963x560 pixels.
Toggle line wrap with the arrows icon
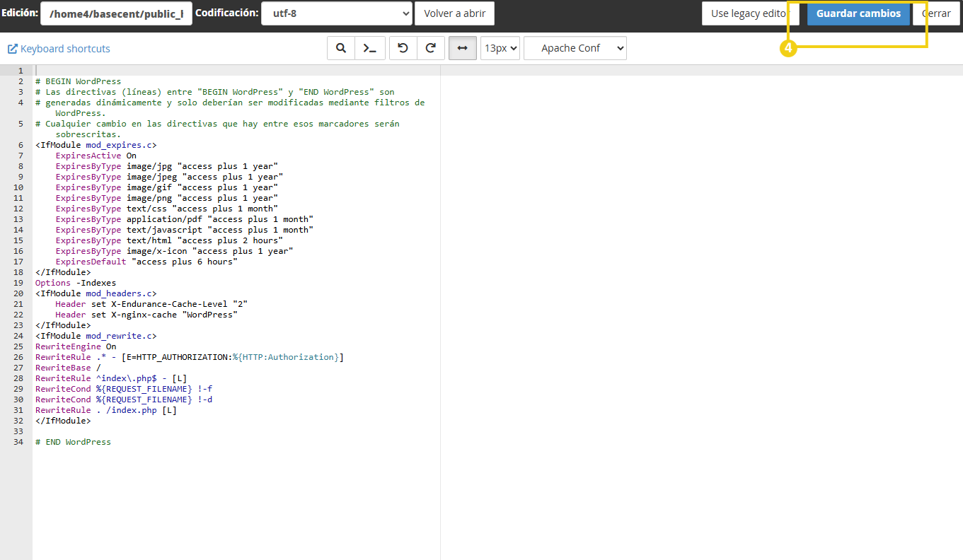point(462,48)
